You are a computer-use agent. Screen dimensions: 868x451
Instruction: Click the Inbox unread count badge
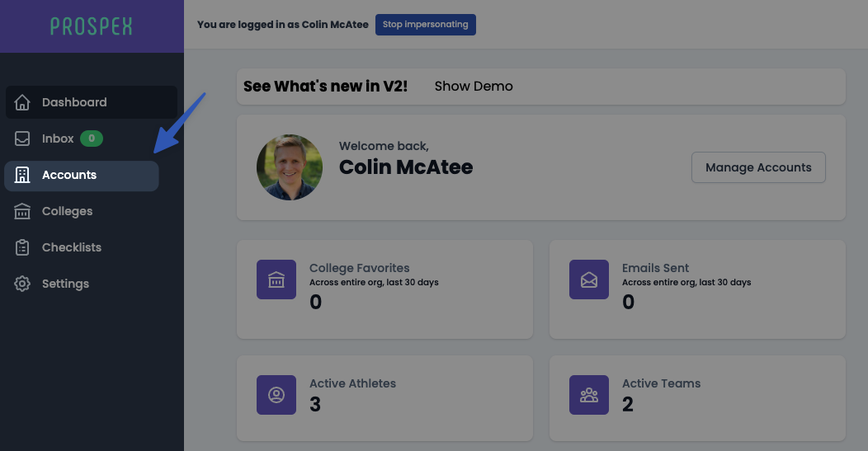pyautogui.click(x=92, y=139)
